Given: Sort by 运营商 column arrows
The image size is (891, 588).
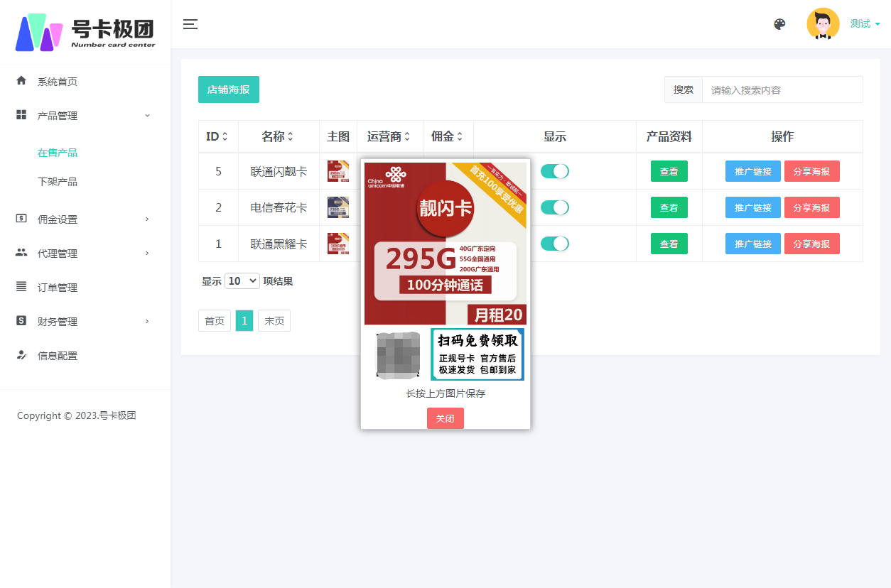Looking at the screenshot, I should (x=407, y=136).
